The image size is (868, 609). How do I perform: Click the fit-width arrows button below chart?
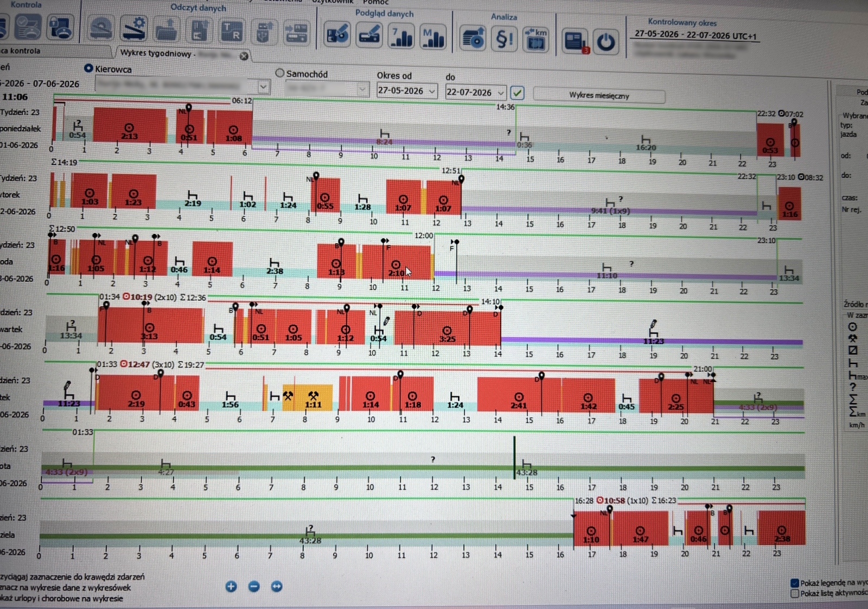[277, 586]
